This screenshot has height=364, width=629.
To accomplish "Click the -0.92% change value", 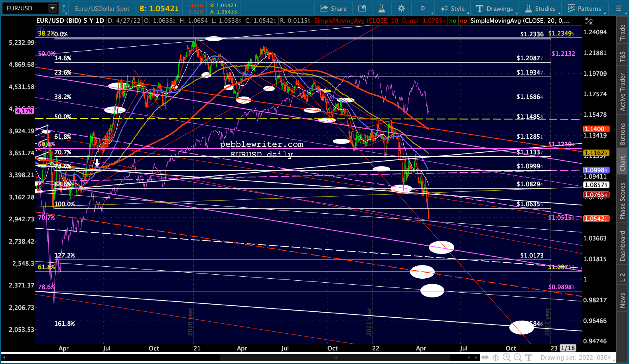I will tap(195, 12).
